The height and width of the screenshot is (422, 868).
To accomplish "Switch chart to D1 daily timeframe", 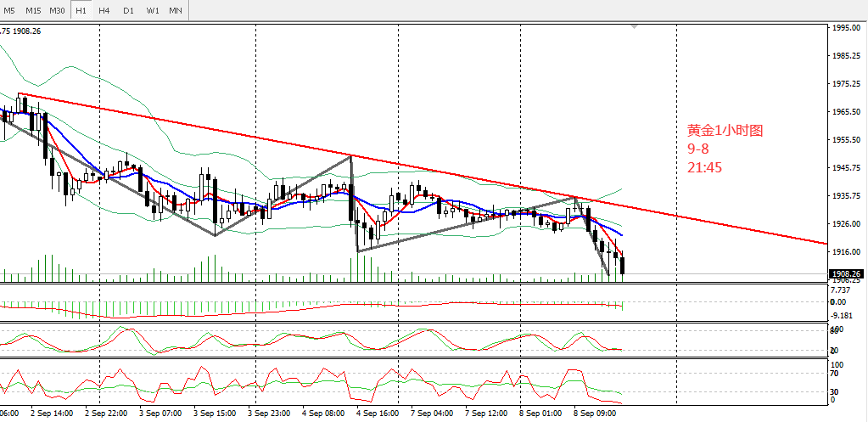I will click(x=128, y=10).
